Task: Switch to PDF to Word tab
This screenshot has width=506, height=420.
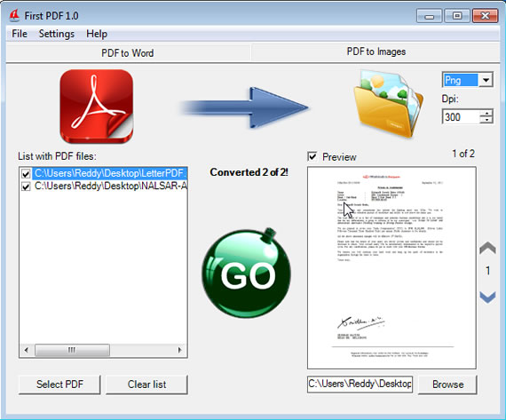Action: (x=128, y=53)
